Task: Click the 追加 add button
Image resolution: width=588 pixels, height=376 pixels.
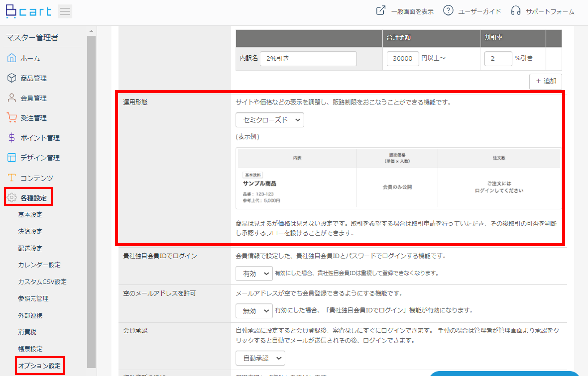Action: [x=545, y=81]
